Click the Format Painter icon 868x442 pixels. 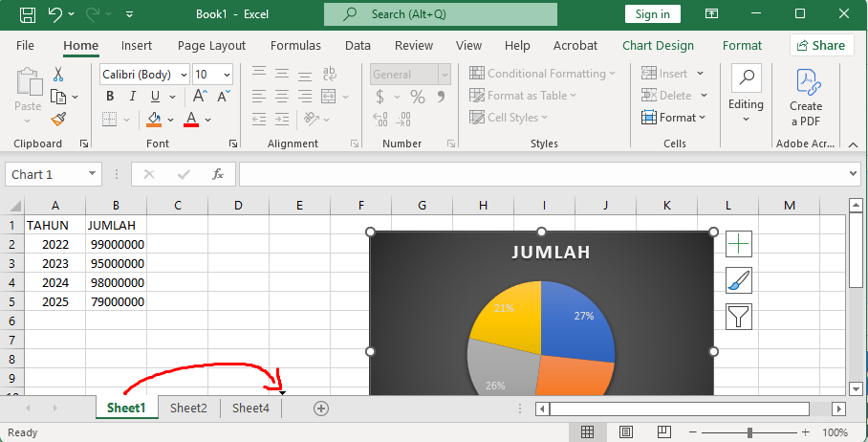58,119
